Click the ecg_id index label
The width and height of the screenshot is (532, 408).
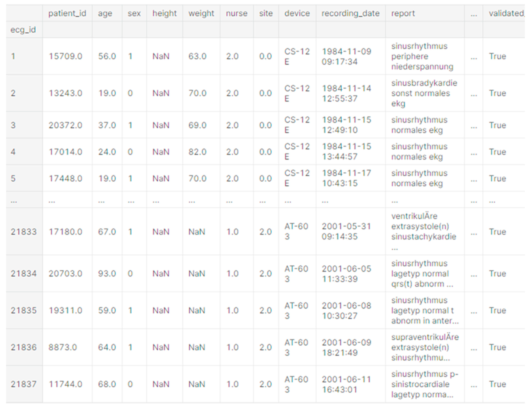[23, 30]
